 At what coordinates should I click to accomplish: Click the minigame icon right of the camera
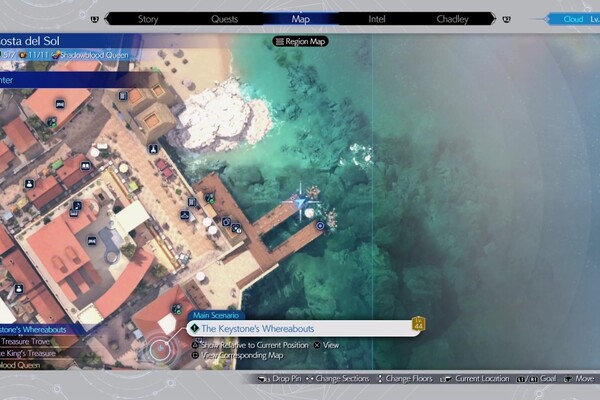(x=236, y=229)
